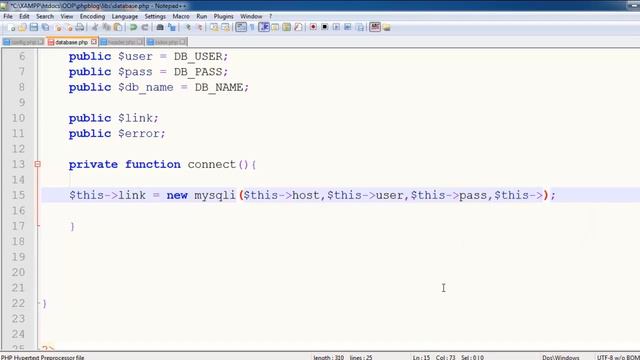This screenshot has width=640, height=360.
Task: Click on 'DB_USER' on line 6
Action: click(x=198, y=56)
